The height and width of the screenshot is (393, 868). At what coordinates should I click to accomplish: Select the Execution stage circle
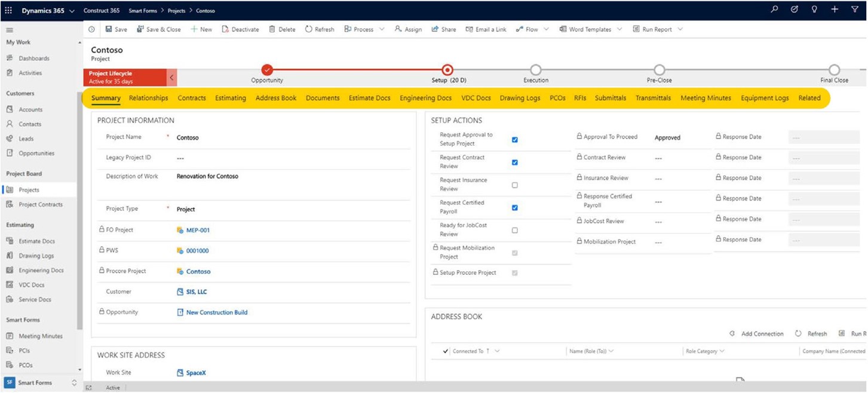point(536,70)
